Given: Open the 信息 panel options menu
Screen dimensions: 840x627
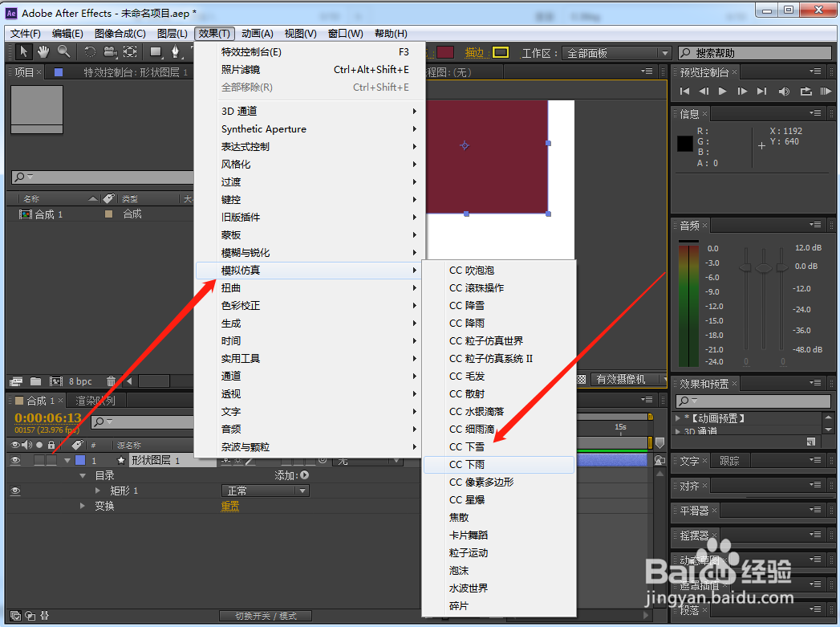Looking at the screenshot, I should point(815,112).
